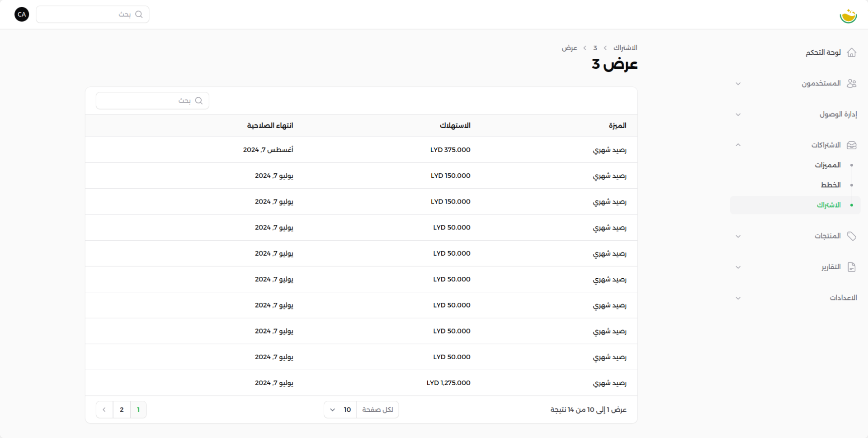Go to pagination page 2

tap(122, 409)
